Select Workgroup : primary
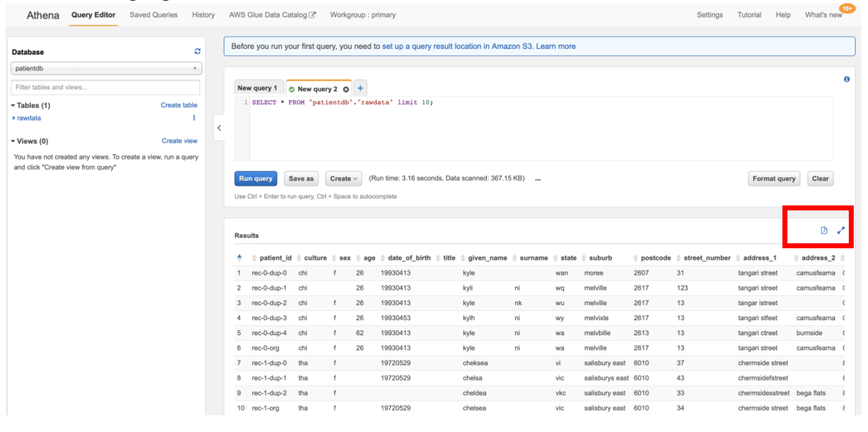 (363, 15)
